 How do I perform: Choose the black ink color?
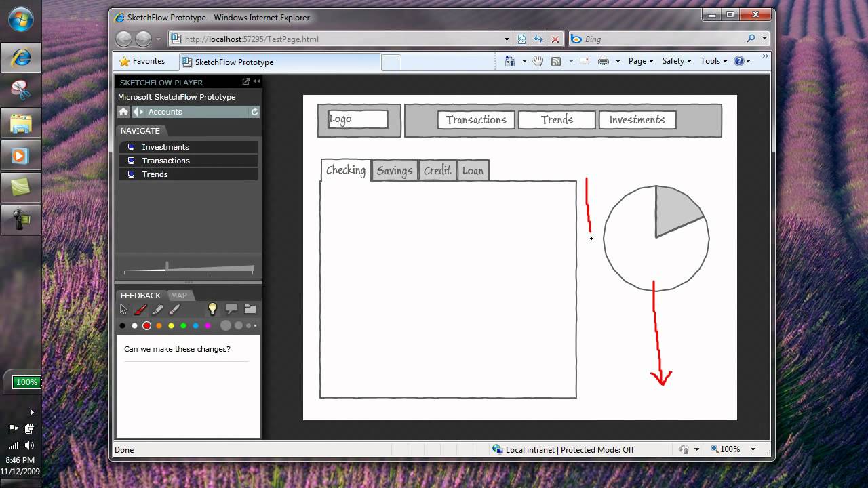pyautogui.click(x=123, y=326)
